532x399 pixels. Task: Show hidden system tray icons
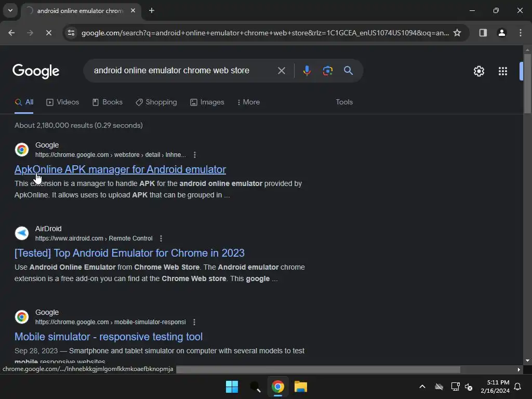click(x=422, y=387)
